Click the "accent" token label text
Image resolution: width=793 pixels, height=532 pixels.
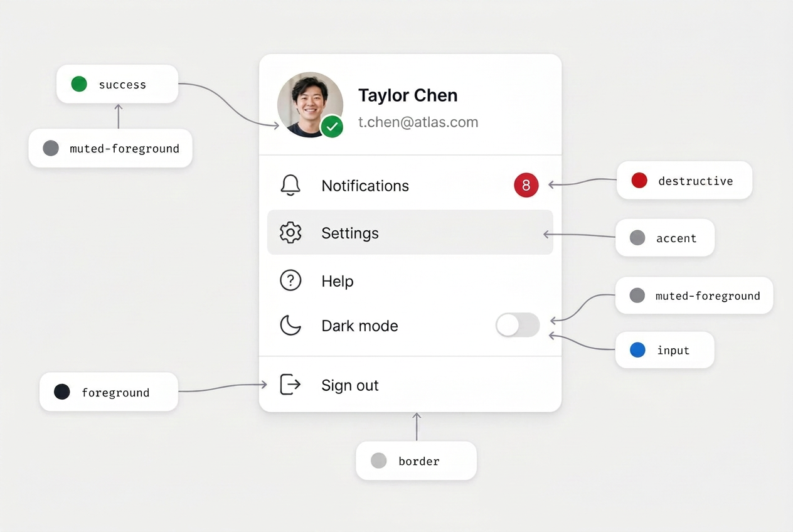[x=676, y=238]
